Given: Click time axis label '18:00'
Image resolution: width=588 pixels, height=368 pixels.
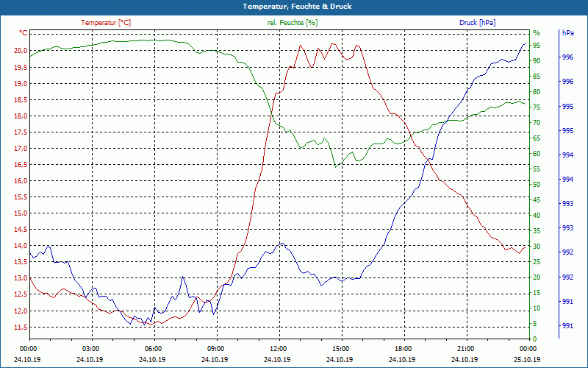Looking at the screenshot, I should pyautogui.click(x=403, y=348).
